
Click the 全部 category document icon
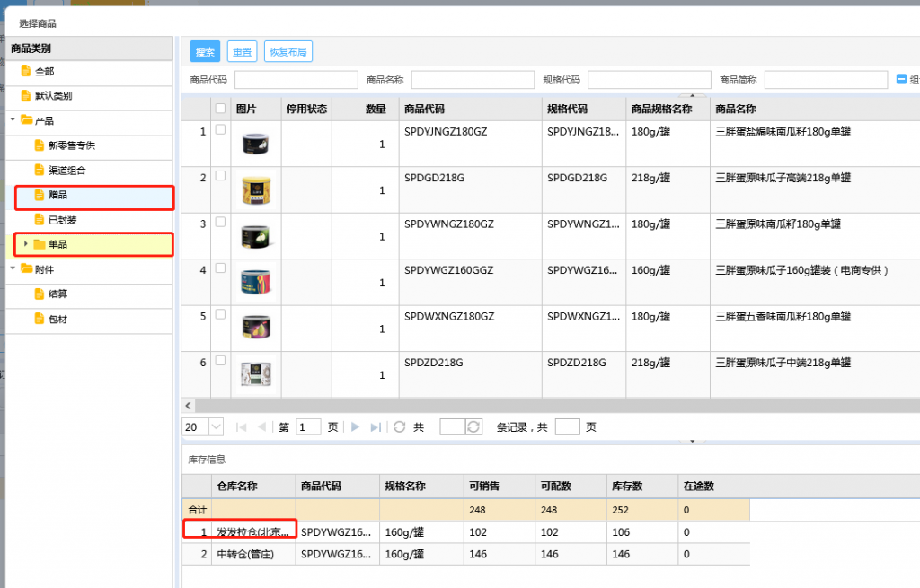coord(25,71)
